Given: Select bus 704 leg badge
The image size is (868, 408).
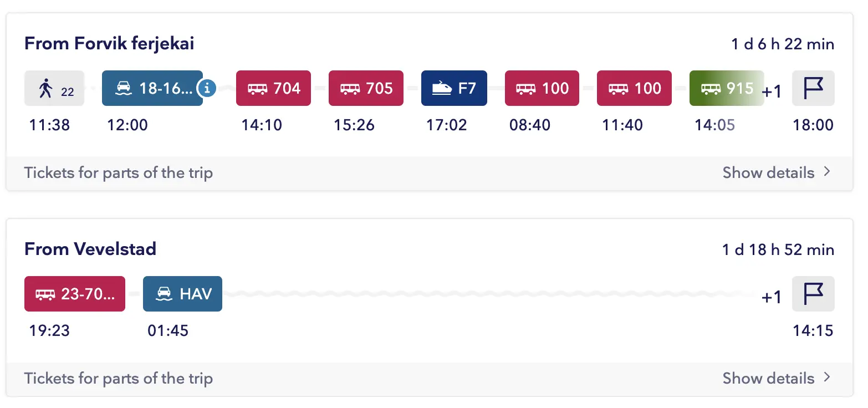Looking at the screenshot, I should coord(273,88).
